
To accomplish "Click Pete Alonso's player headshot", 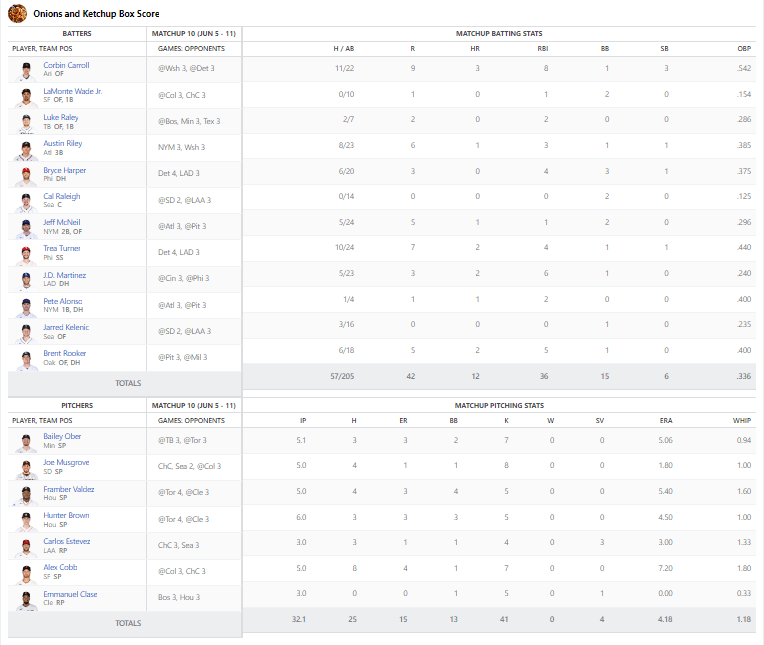I will click(25, 305).
